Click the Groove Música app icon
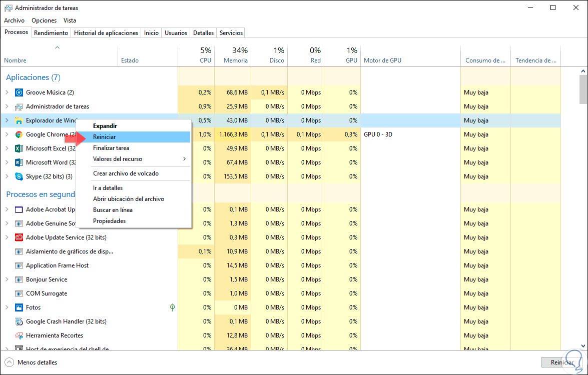The width and height of the screenshot is (588, 375). pos(19,92)
